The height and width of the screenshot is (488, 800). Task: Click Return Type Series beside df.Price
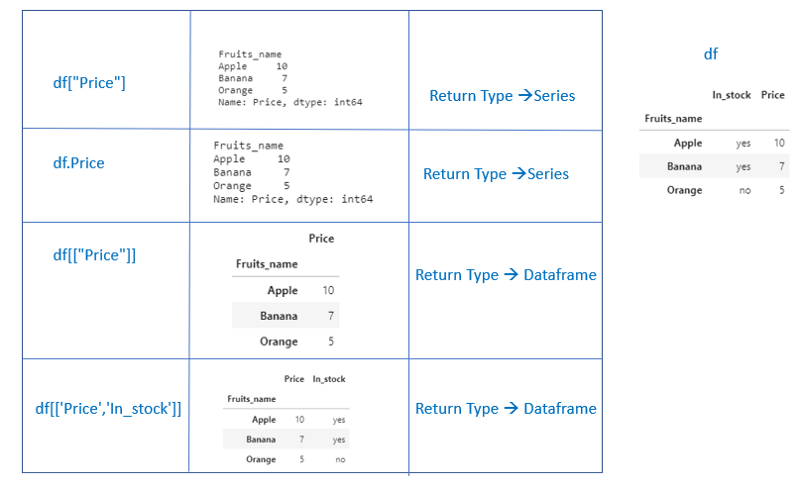496,174
